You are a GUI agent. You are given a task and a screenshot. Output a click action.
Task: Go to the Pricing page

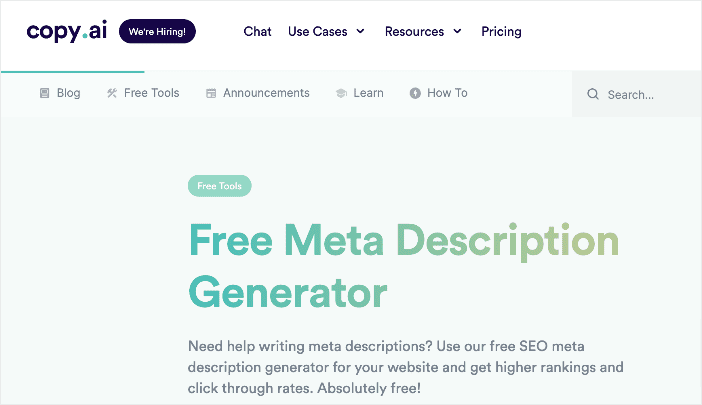[501, 32]
